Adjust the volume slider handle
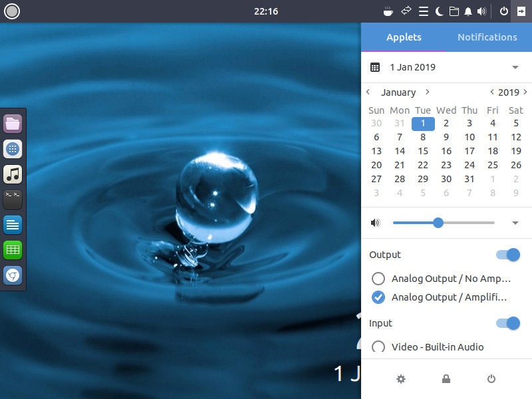Image resolution: width=532 pixels, height=399 pixels. [x=438, y=223]
